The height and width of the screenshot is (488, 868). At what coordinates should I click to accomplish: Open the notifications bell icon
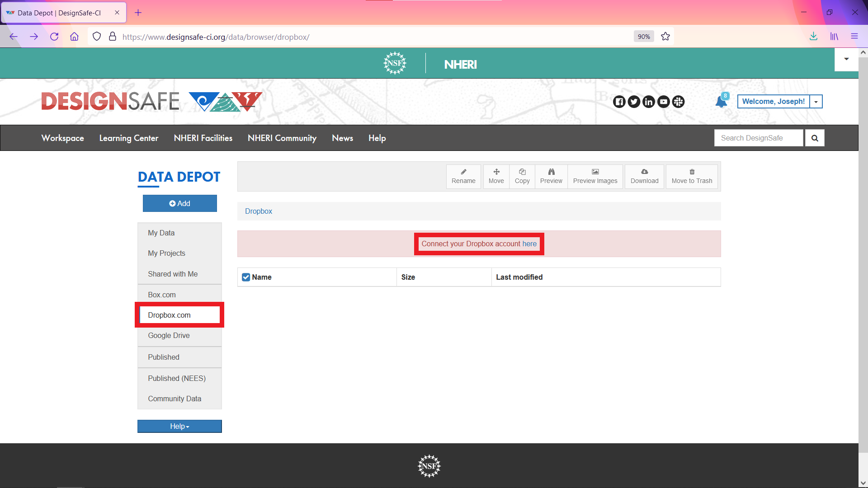pyautogui.click(x=722, y=102)
